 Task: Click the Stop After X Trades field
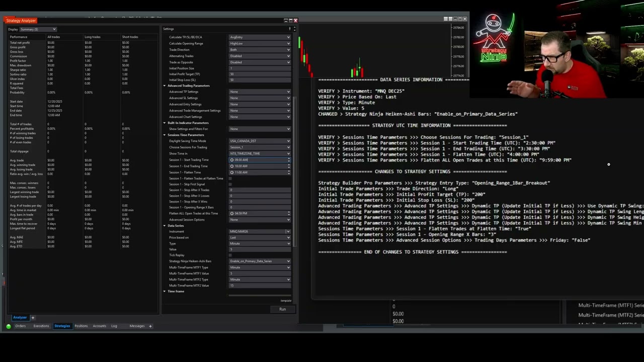260,190
